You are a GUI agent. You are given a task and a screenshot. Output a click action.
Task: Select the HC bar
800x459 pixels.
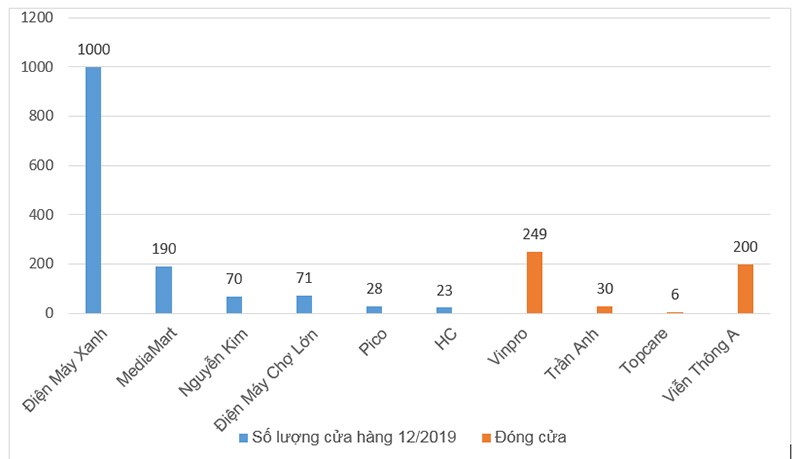point(444,310)
